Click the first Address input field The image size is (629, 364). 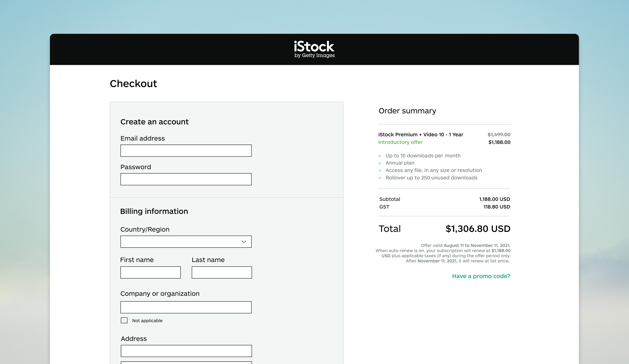tap(186, 351)
